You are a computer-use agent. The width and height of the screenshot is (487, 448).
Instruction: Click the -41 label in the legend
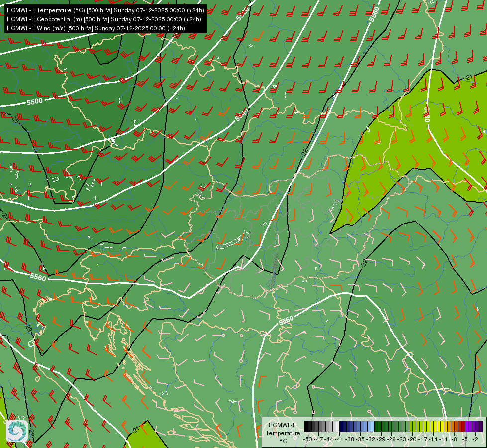[x=339, y=439]
